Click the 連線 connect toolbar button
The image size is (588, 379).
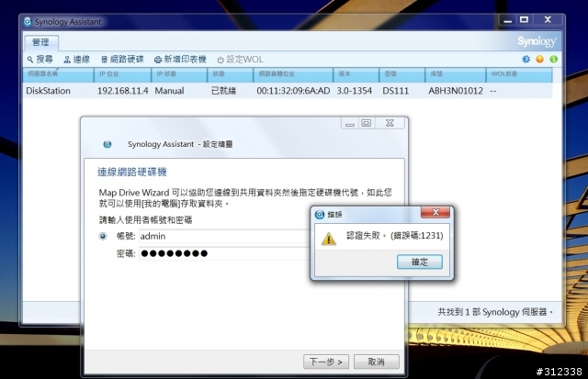(76, 59)
